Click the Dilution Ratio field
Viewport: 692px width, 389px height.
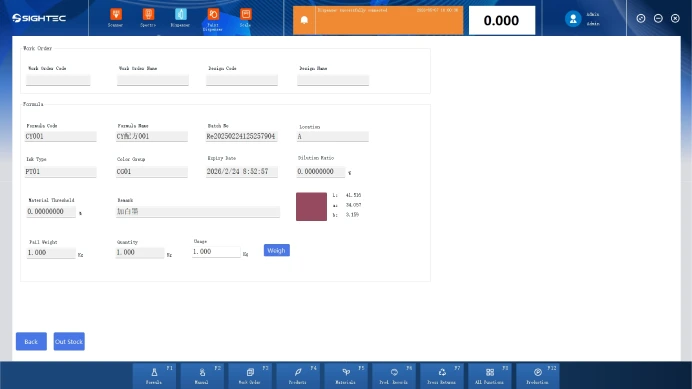click(x=321, y=172)
